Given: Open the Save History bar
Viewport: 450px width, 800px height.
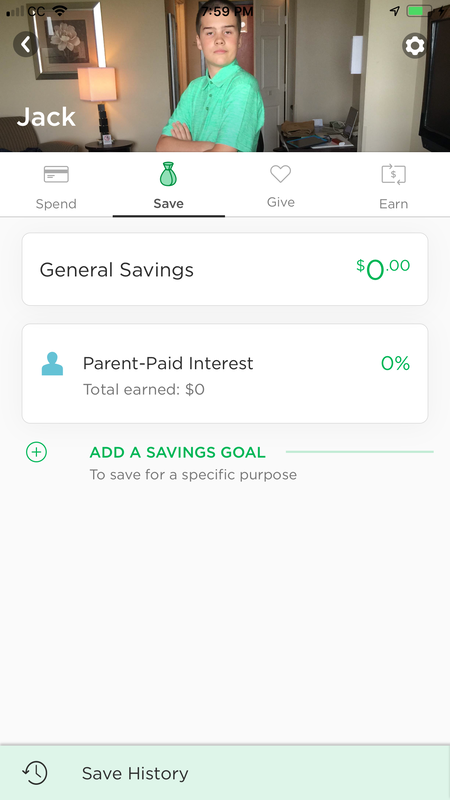Looking at the screenshot, I should click(x=225, y=772).
